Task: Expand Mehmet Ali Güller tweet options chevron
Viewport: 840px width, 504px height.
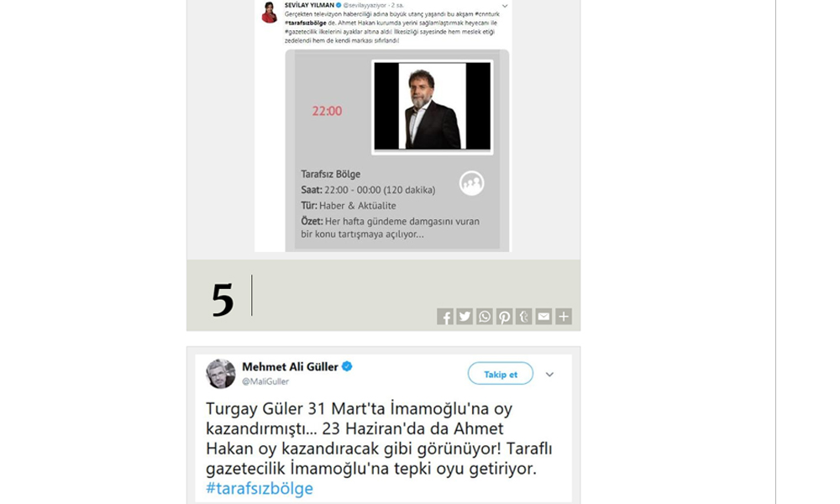Action: 549,375
